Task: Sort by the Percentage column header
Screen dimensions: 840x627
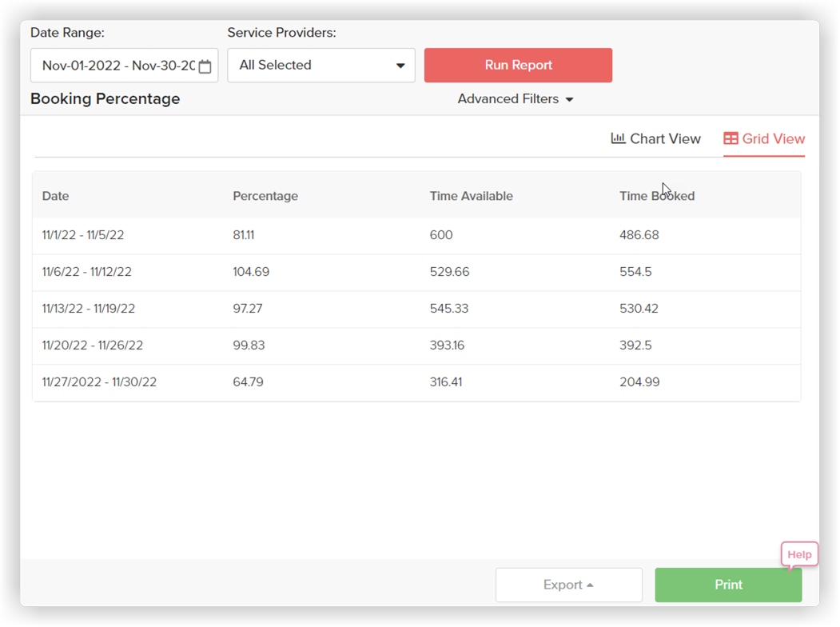Action: coord(265,196)
